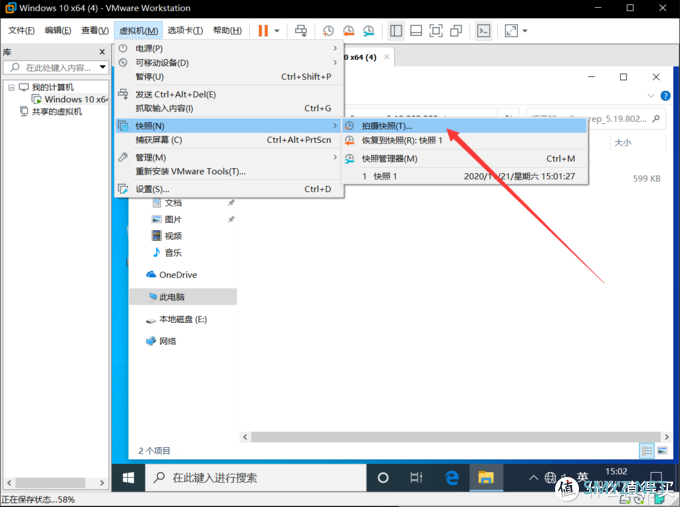Select 抓取输入内容(I) menu entry

(x=229, y=108)
